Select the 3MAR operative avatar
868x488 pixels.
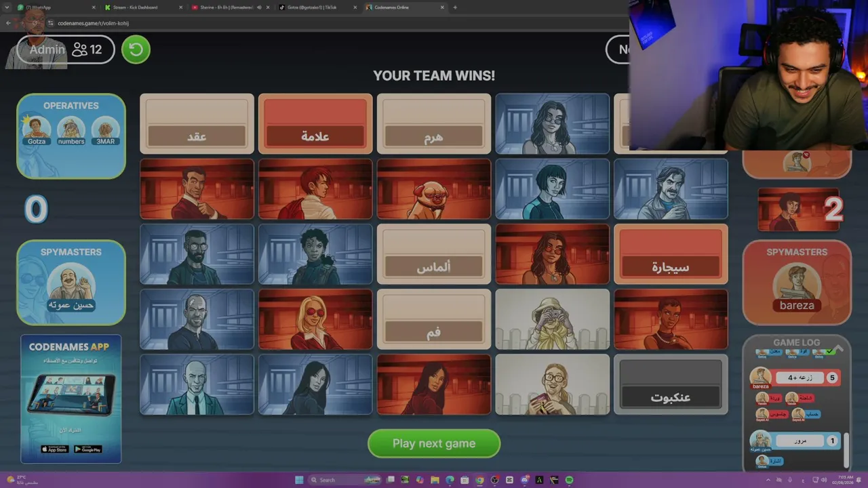[x=105, y=129]
